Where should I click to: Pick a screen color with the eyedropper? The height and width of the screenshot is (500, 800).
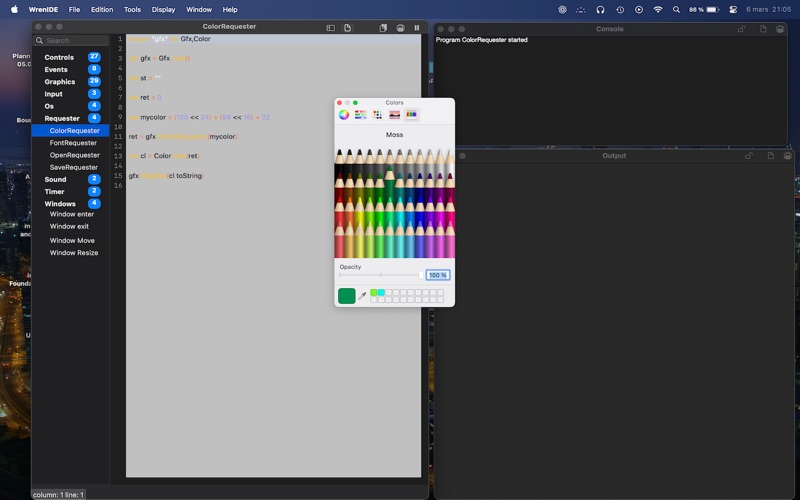pyautogui.click(x=362, y=296)
